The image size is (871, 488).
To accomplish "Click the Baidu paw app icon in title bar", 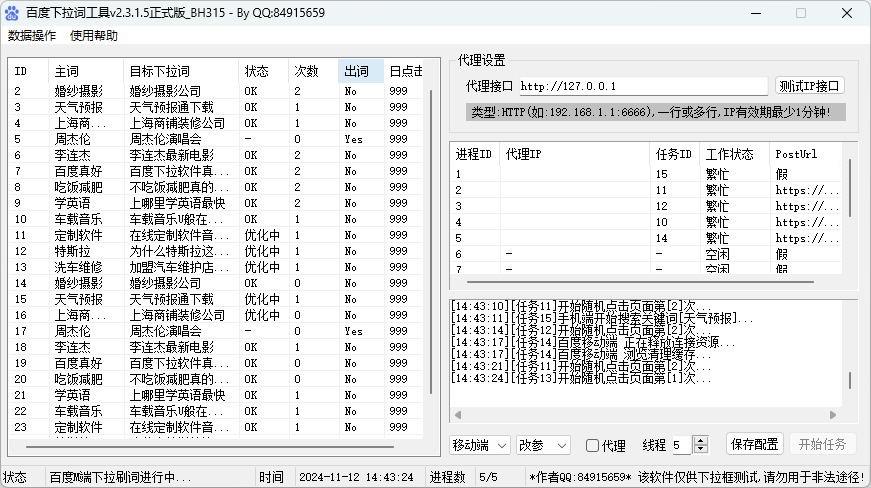I will point(12,13).
